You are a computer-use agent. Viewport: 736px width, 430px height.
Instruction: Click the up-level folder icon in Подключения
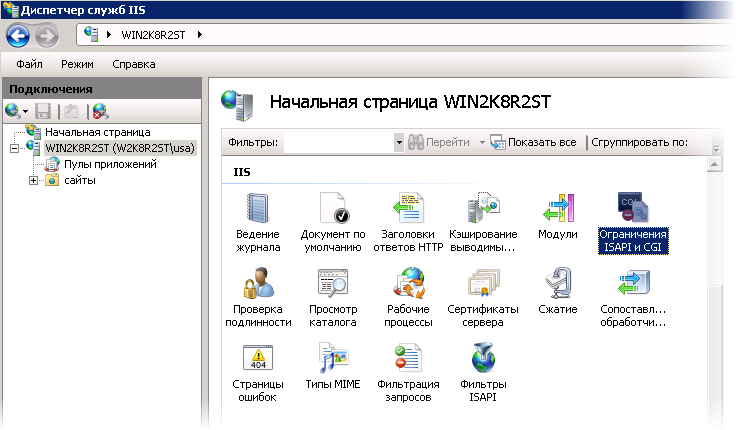pyautogui.click(x=71, y=111)
